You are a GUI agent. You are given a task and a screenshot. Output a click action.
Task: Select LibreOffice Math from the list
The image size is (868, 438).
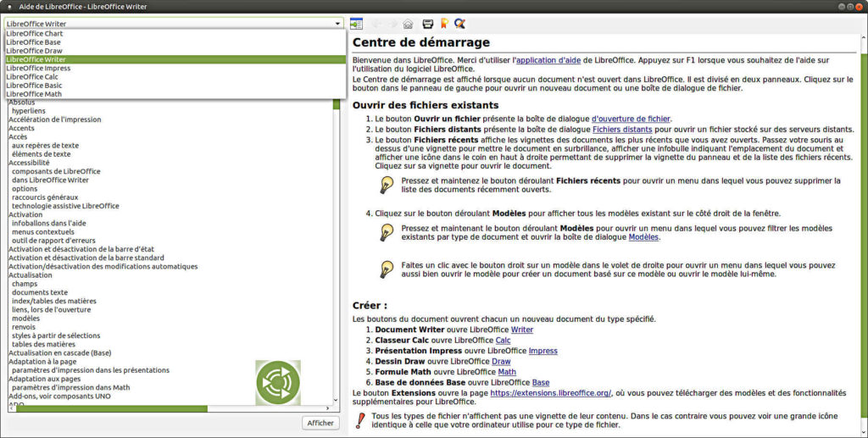175,94
